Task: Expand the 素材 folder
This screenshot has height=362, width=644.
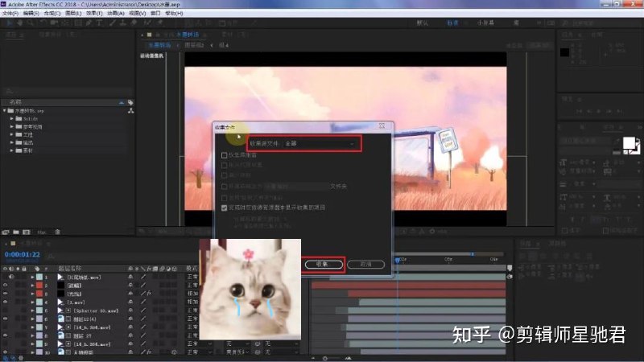Action: (12, 150)
